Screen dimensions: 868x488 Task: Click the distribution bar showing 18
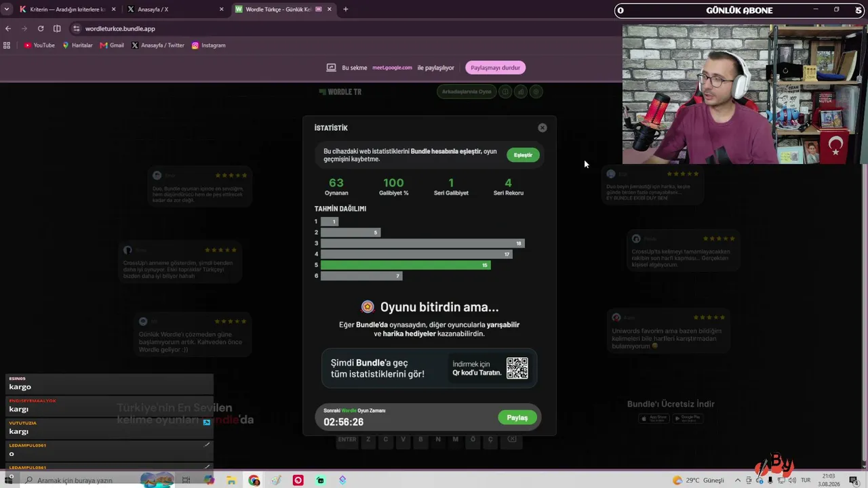(x=422, y=243)
